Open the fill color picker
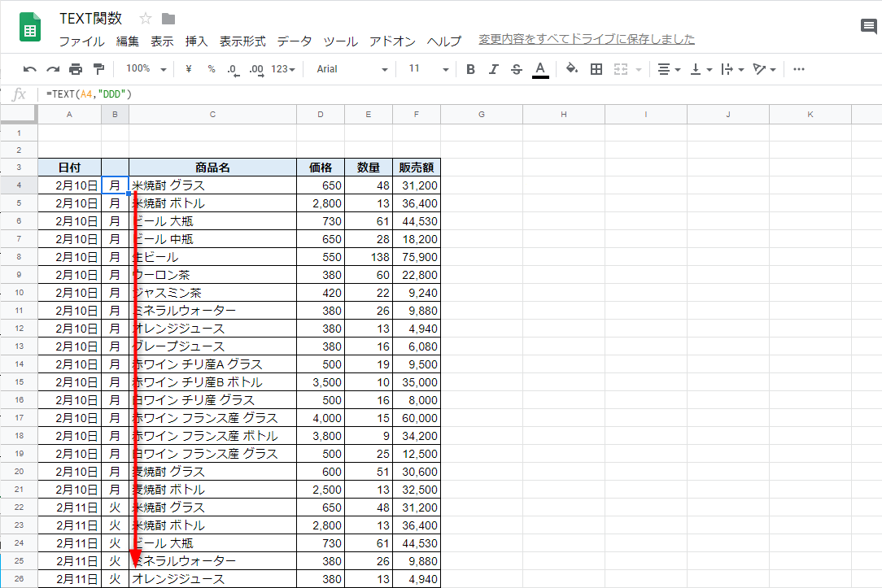Image resolution: width=882 pixels, height=588 pixels. coord(572,68)
